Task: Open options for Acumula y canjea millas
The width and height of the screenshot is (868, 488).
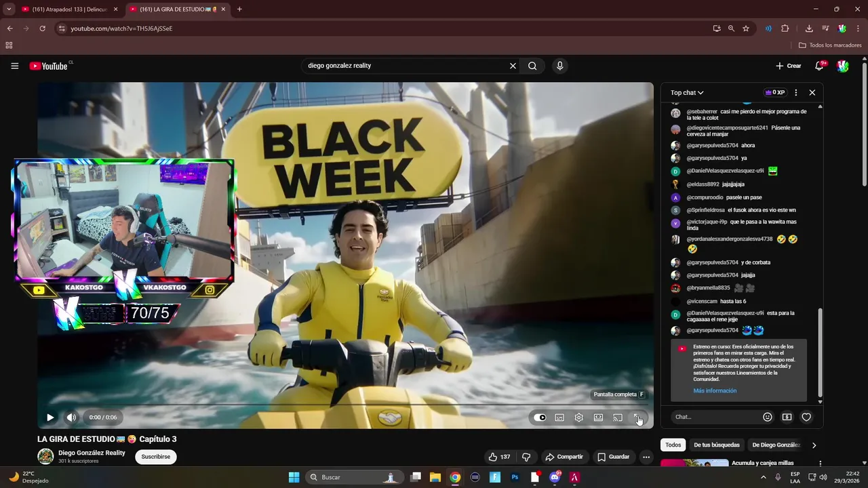Action: tap(820, 464)
